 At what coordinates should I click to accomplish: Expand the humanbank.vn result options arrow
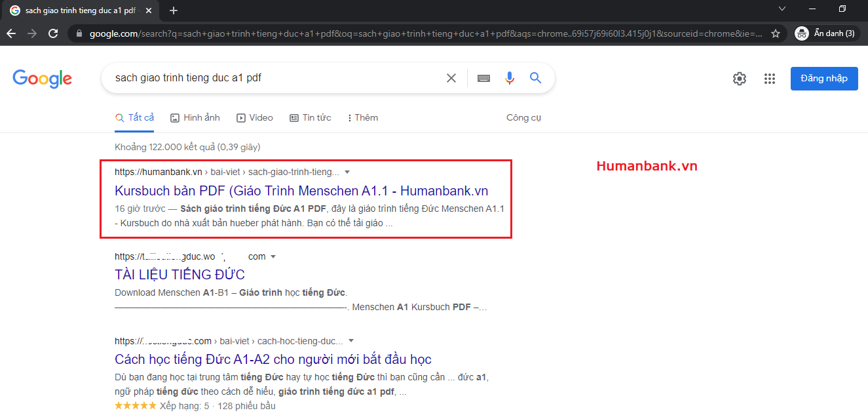click(x=347, y=172)
